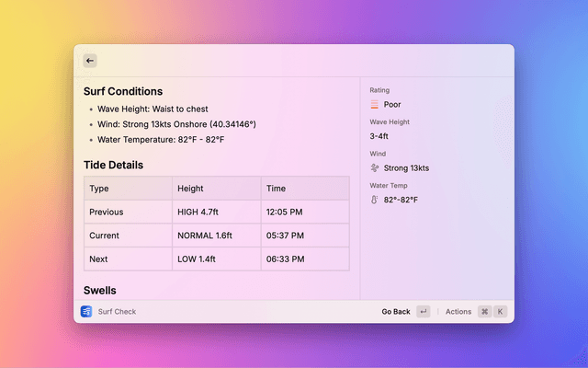
Task: Click the 3-4ft wave height value
Action: 379,136
